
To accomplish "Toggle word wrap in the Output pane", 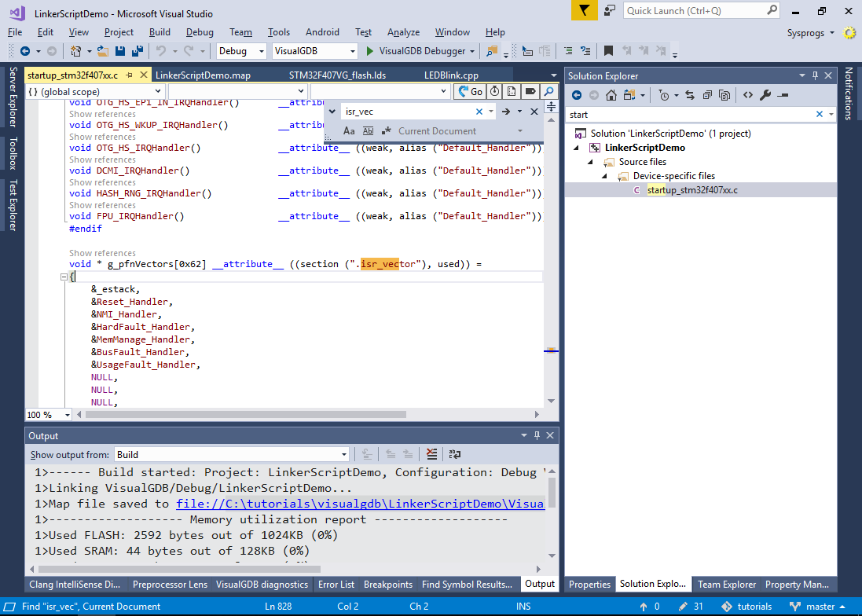I will pos(455,454).
